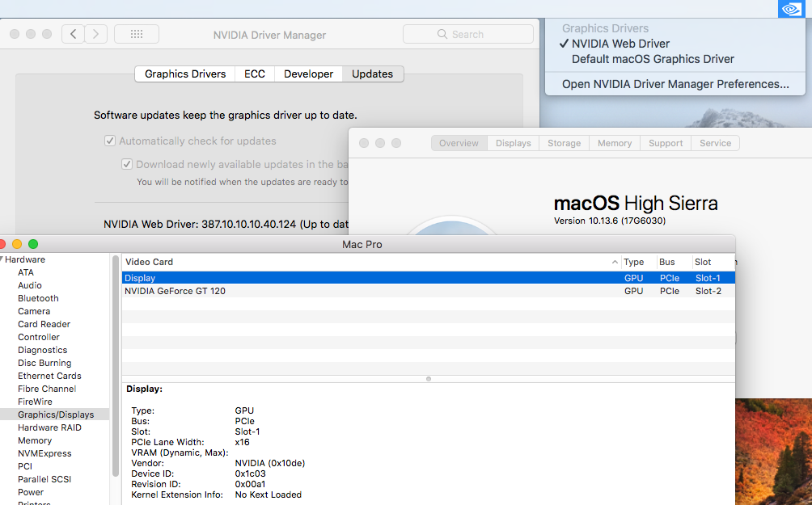This screenshot has width=812, height=505.
Task: Select Power in the sidebar
Action: pyautogui.click(x=31, y=492)
